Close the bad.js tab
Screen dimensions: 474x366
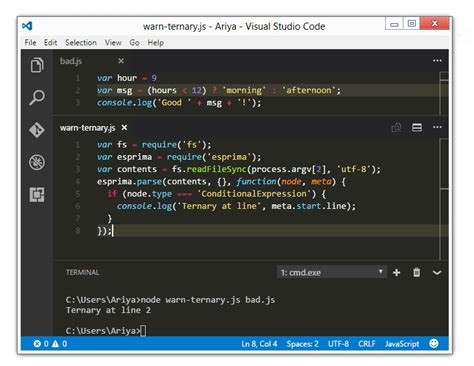tap(121, 61)
